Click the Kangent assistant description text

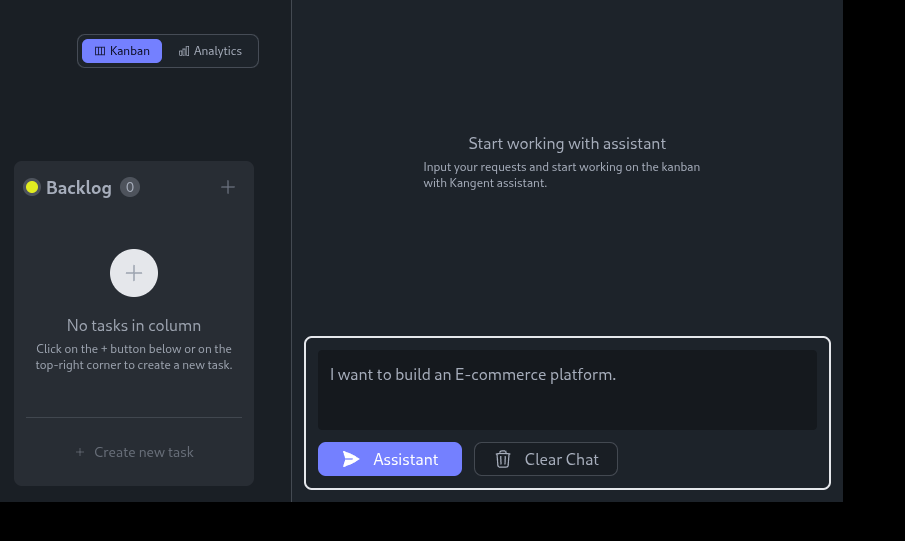pyautogui.click(x=561, y=175)
